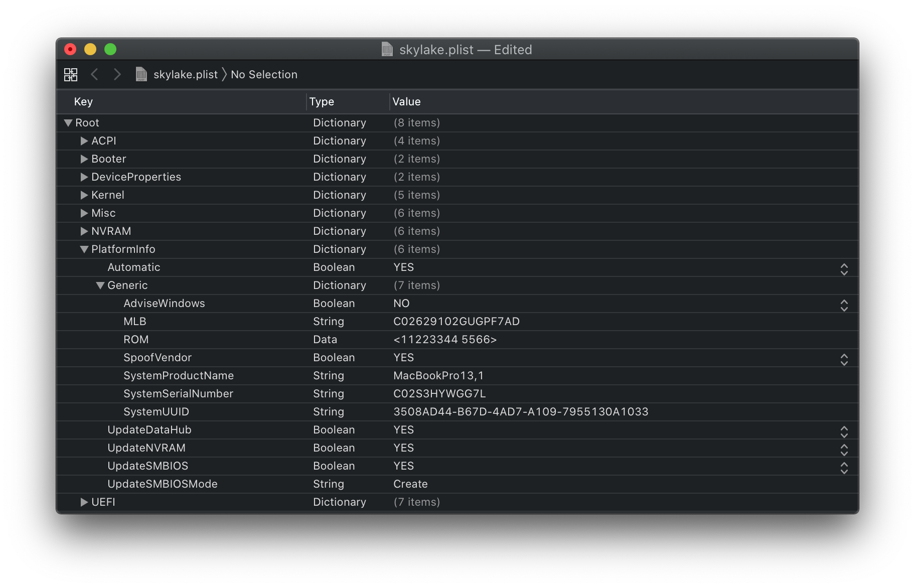
Task: Select the No Selection path bar item
Action: point(264,75)
